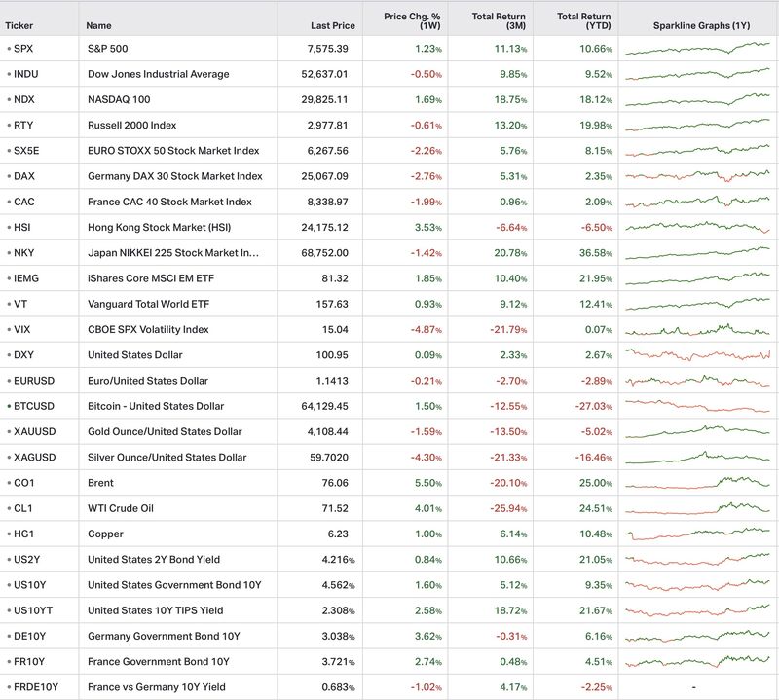
Task: Click the France vs Germany 10Y Yield name
Action: click(x=157, y=687)
